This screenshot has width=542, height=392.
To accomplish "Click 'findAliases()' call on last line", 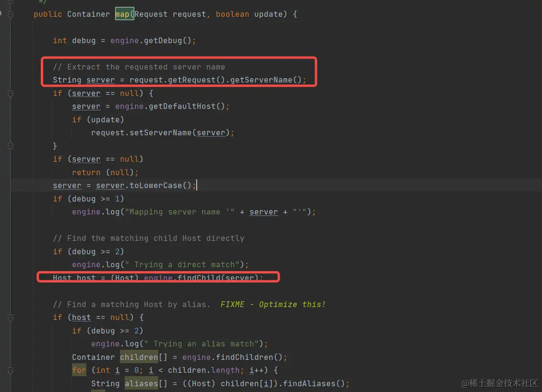I will click(x=314, y=384).
